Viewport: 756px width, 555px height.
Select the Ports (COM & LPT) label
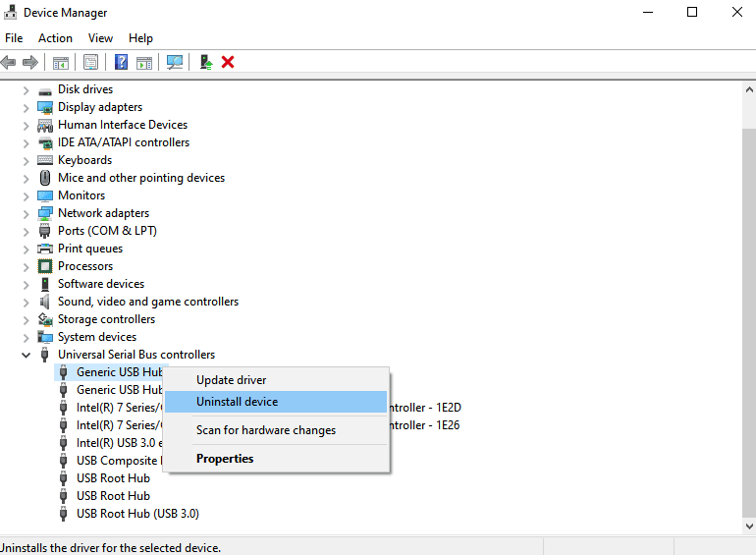point(108,231)
